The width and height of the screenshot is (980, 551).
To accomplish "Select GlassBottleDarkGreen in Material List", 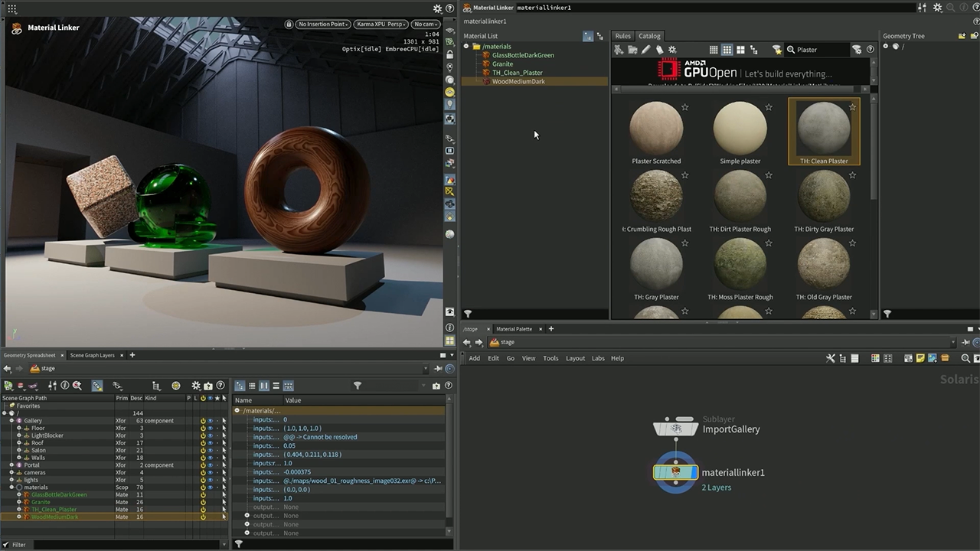I will coord(523,55).
